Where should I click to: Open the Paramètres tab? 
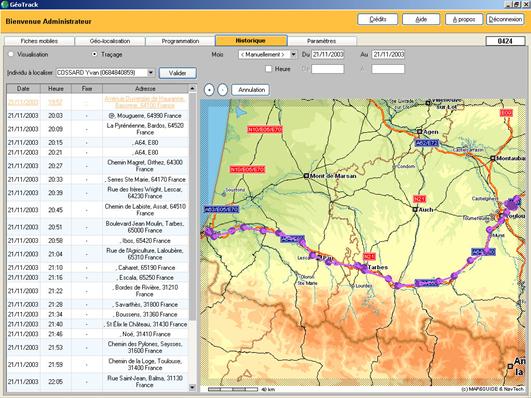pos(321,41)
